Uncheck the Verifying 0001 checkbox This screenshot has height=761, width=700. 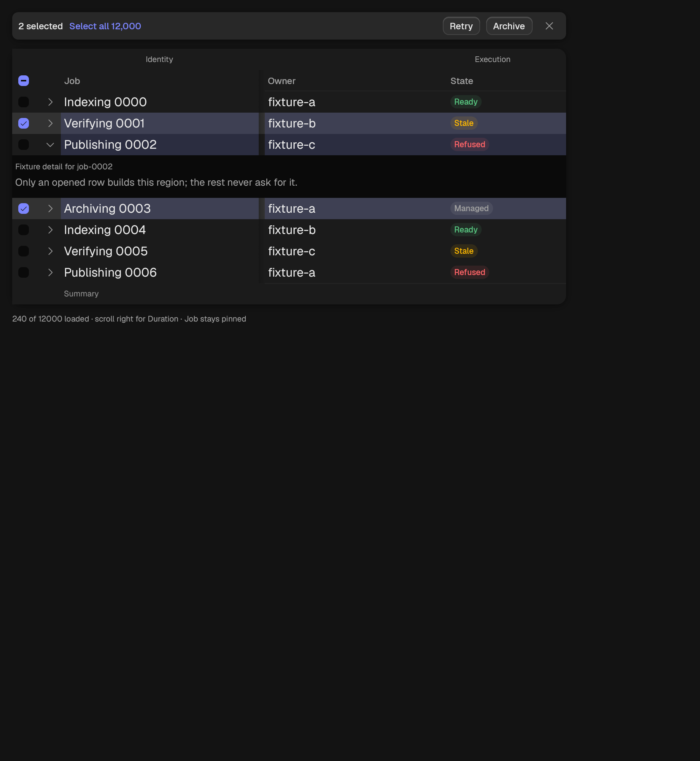(24, 123)
